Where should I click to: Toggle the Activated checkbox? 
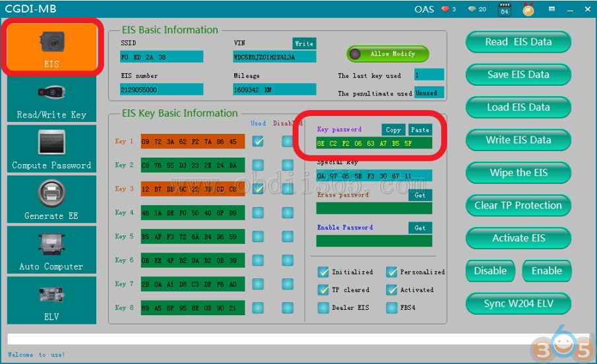coord(391,289)
